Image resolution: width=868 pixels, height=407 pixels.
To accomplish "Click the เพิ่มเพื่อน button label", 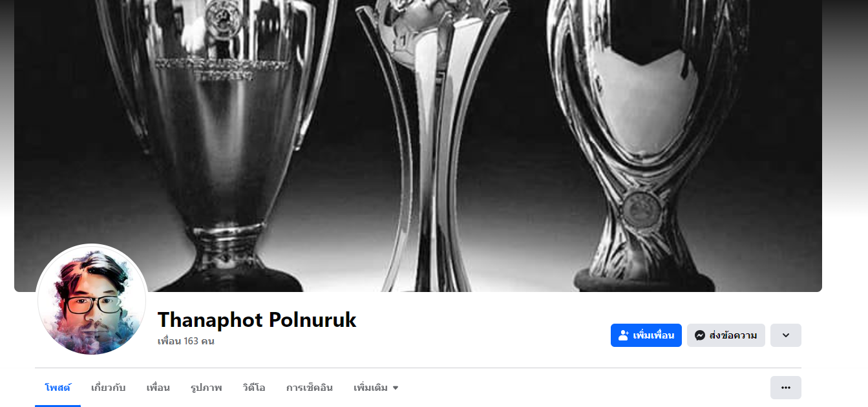I will click(x=653, y=335).
